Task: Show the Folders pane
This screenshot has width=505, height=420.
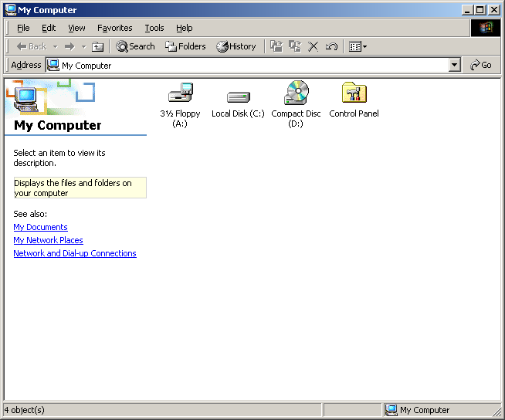Action: pyautogui.click(x=185, y=46)
